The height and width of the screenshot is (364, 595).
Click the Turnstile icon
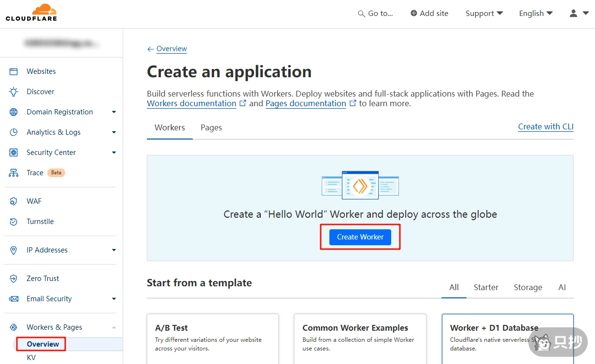[14, 222]
